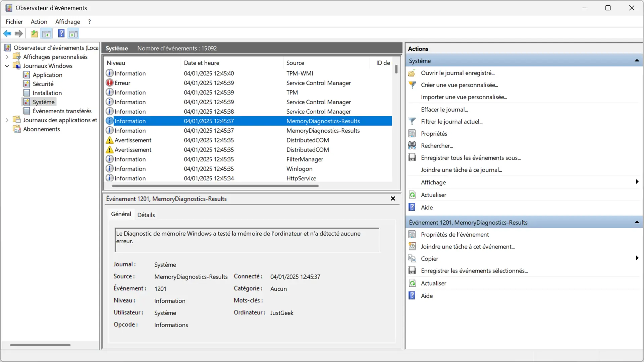Image resolution: width=644 pixels, height=362 pixels.
Task: Click Effacer le journal action
Action: [x=444, y=109]
